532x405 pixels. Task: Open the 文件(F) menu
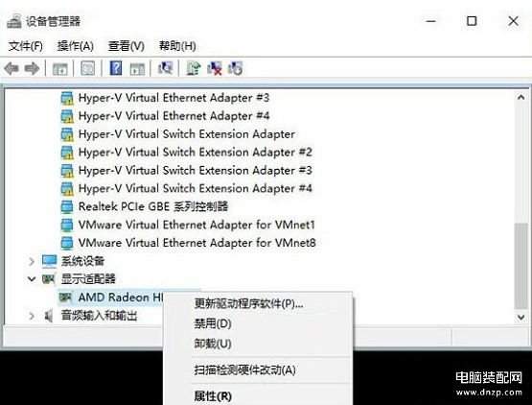(26, 46)
